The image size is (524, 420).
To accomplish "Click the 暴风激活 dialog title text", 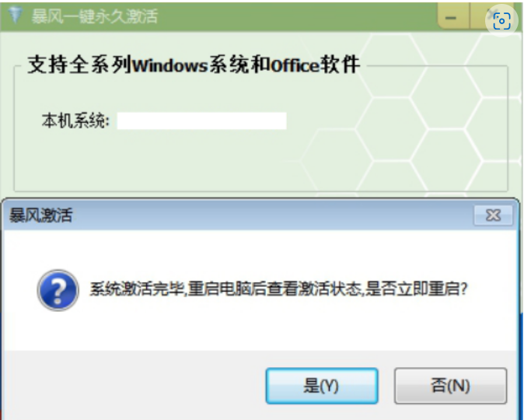I will click(40, 215).
